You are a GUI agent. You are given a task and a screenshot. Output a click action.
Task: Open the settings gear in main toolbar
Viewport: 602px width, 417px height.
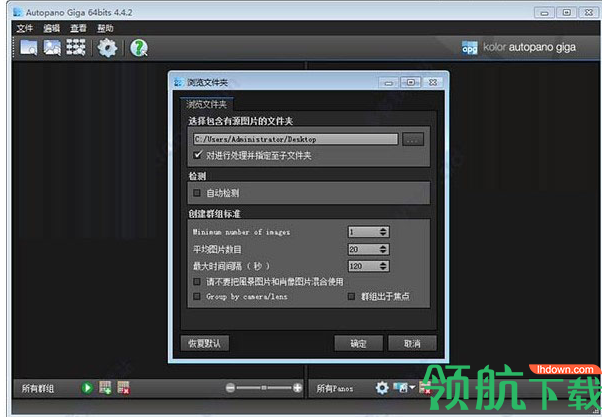pos(107,48)
